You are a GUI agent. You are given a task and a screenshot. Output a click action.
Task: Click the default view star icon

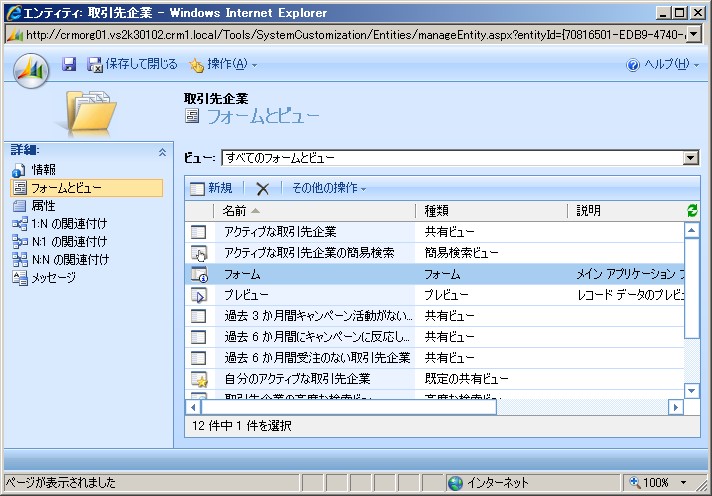(199, 379)
